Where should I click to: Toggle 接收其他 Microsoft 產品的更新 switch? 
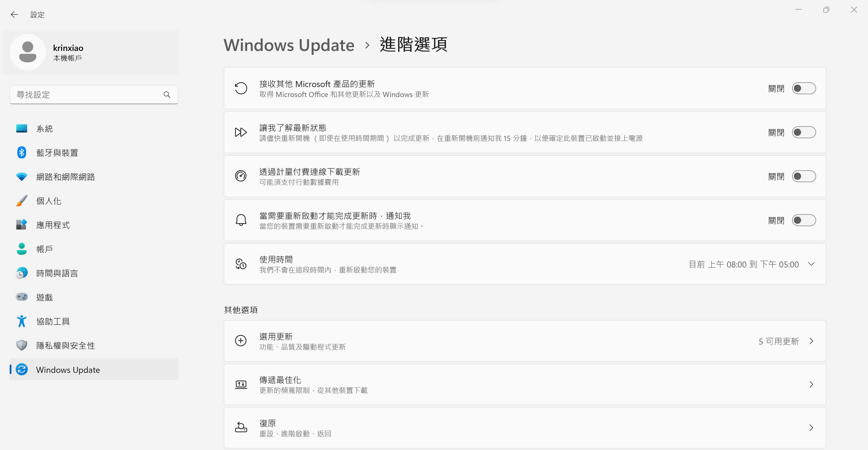click(x=804, y=89)
